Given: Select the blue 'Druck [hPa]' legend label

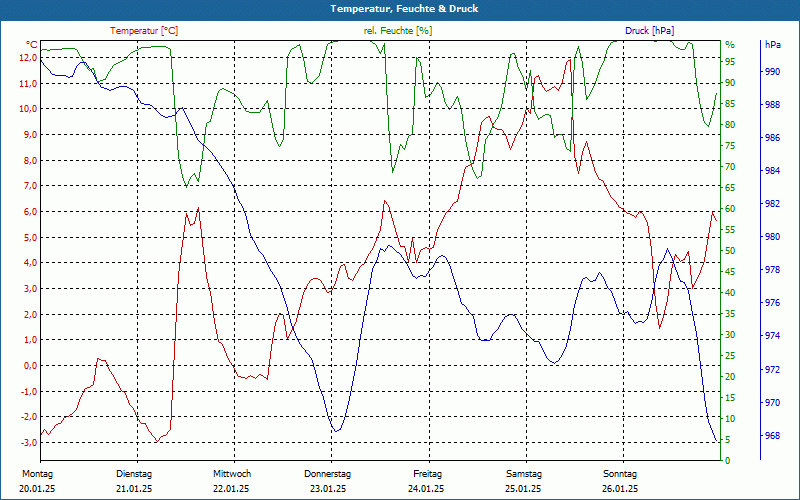Looking at the screenshot, I should tap(649, 31).
